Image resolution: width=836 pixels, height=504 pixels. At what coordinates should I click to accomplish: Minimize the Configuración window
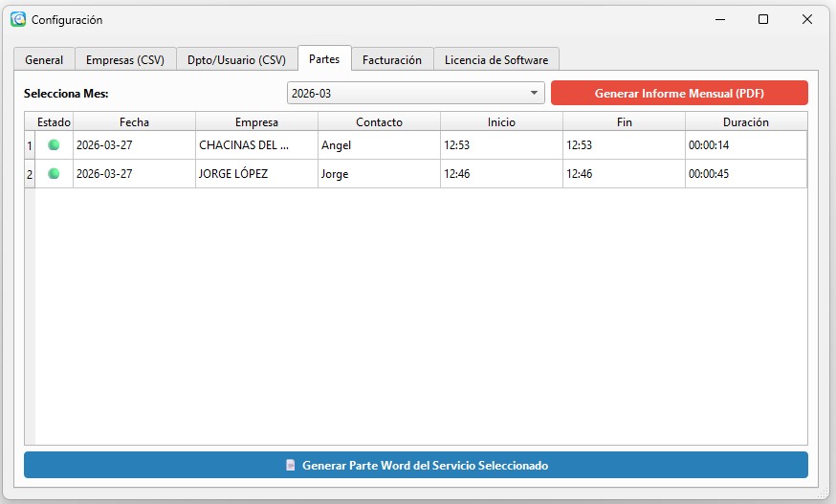click(720, 20)
